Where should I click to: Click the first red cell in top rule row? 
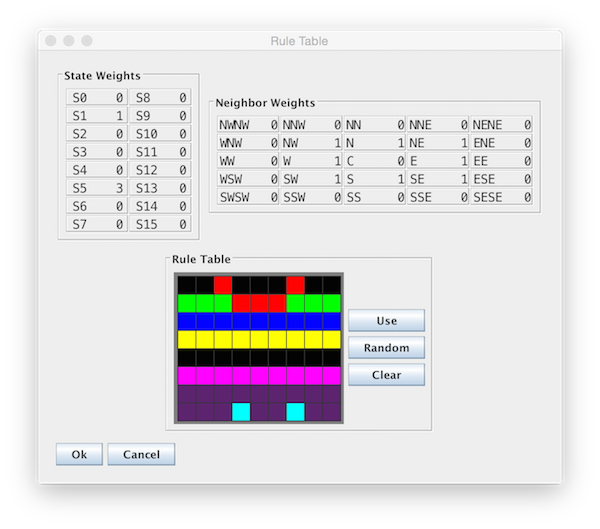pyautogui.click(x=223, y=285)
